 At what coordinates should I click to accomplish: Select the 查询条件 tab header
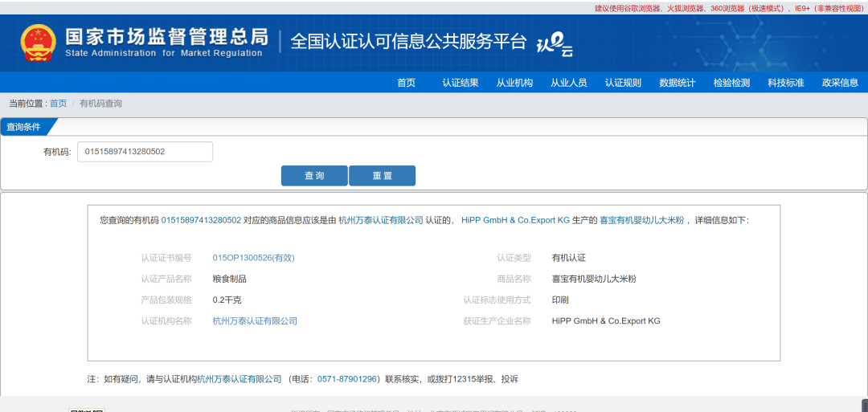[x=26, y=127]
